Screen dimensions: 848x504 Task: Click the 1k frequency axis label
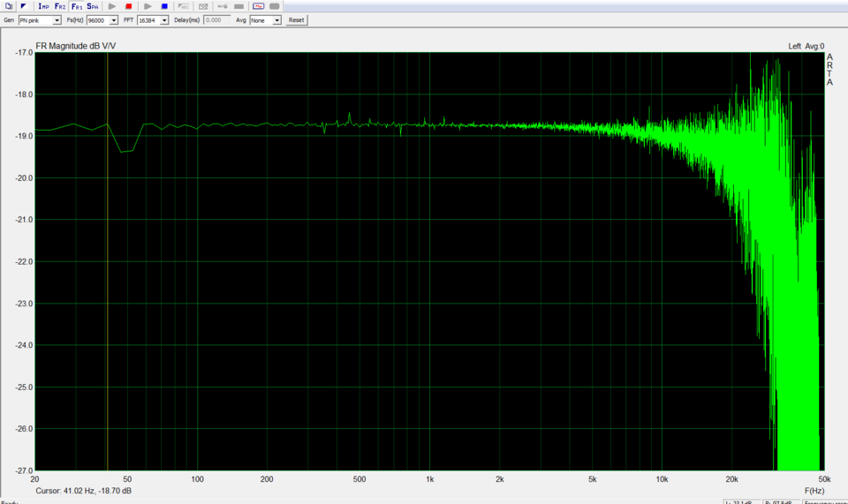pyautogui.click(x=429, y=479)
